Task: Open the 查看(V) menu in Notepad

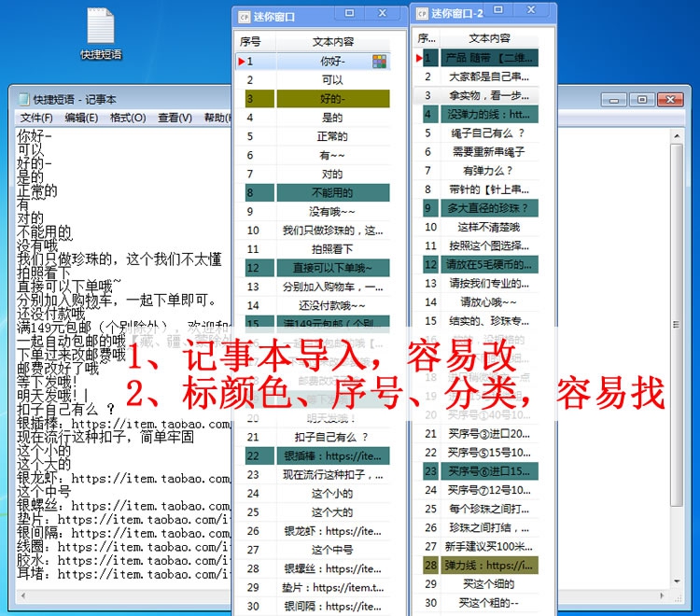Action: pos(175,118)
